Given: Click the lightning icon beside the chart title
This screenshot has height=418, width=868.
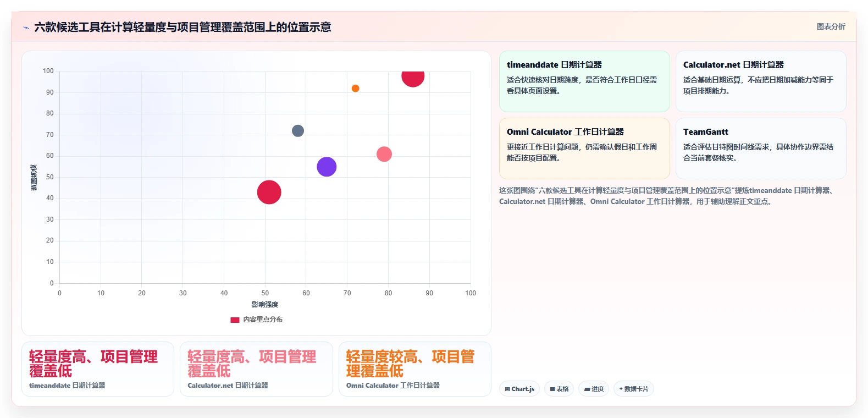Looking at the screenshot, I should (26, 28).
